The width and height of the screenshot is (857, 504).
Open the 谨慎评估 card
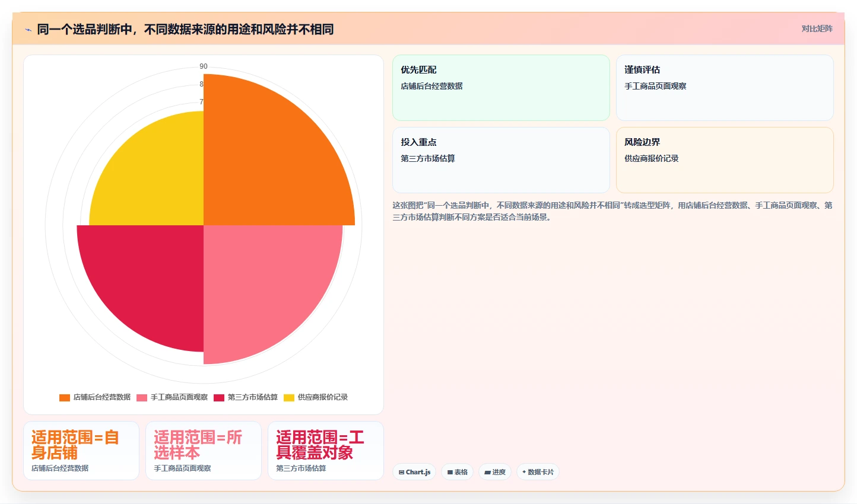(x=725, y=88)
